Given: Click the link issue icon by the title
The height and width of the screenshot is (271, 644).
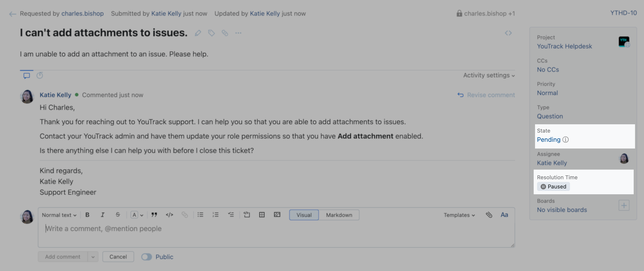Looking at the screenshot, I should click(225, 33).
